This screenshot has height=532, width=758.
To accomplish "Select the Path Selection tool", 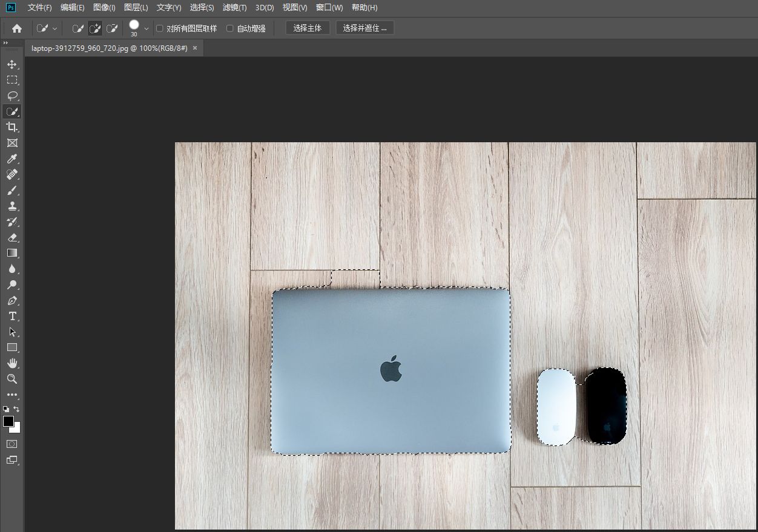I will click(x=12, y=332).
